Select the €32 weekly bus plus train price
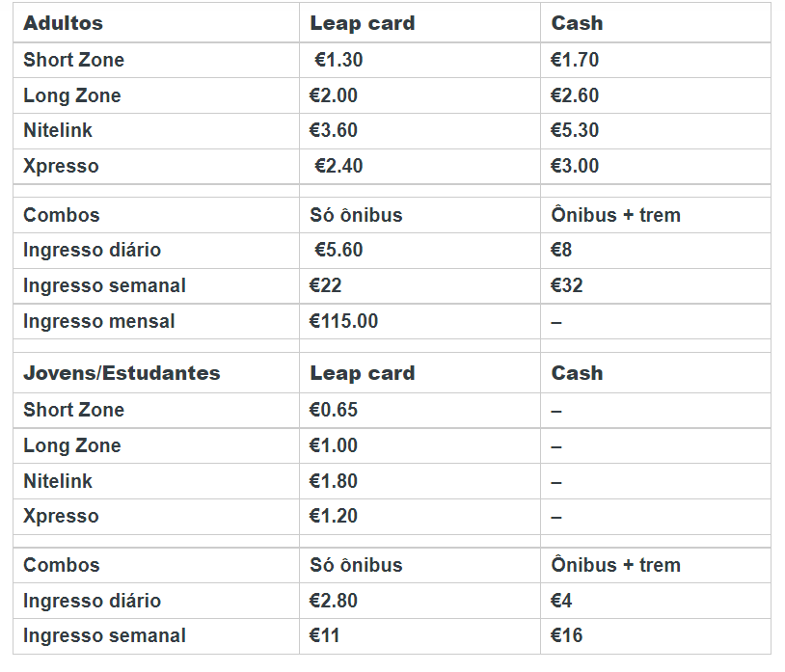This screenshot has height=672, width=785. [567, 285]
